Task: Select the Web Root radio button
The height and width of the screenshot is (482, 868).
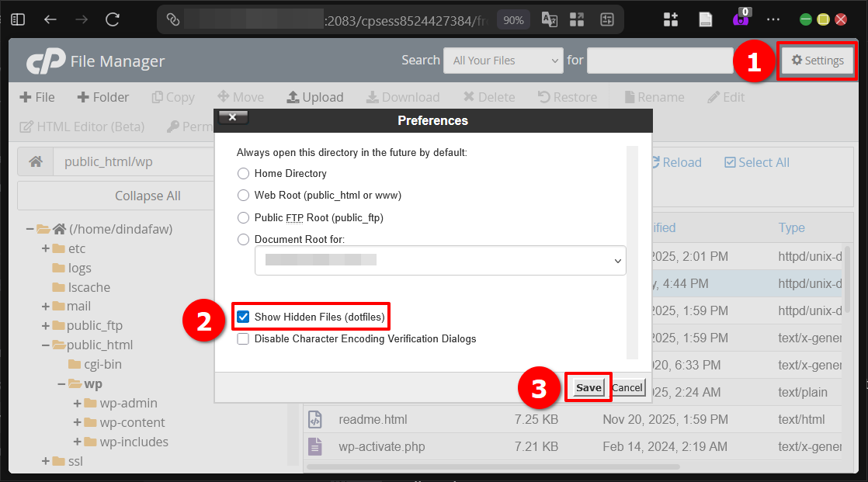Action: point(243,195)
